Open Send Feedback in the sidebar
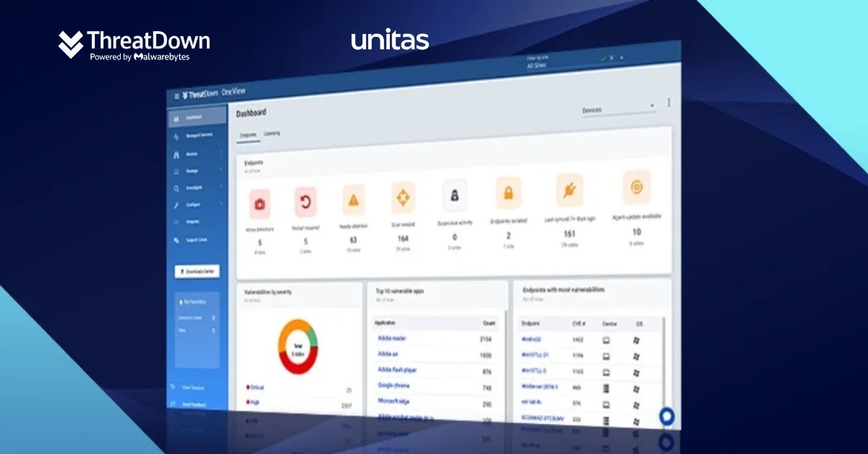This screenshot has width=868, height=454. 192,405
